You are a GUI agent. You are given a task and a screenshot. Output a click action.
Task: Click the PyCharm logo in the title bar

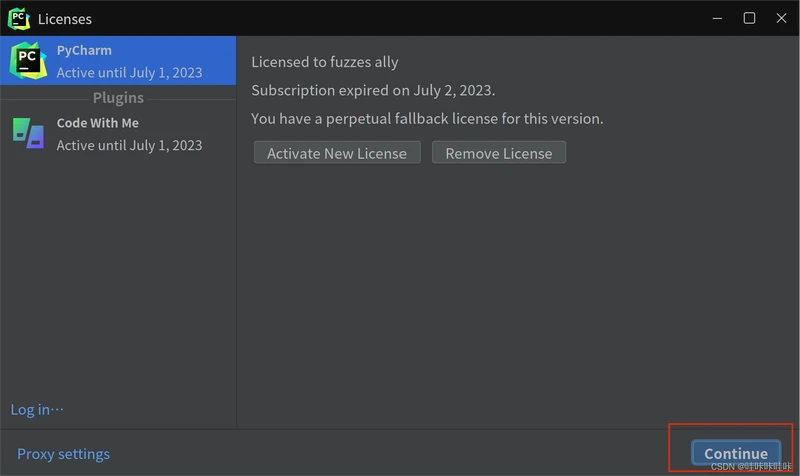click(18, 18)
